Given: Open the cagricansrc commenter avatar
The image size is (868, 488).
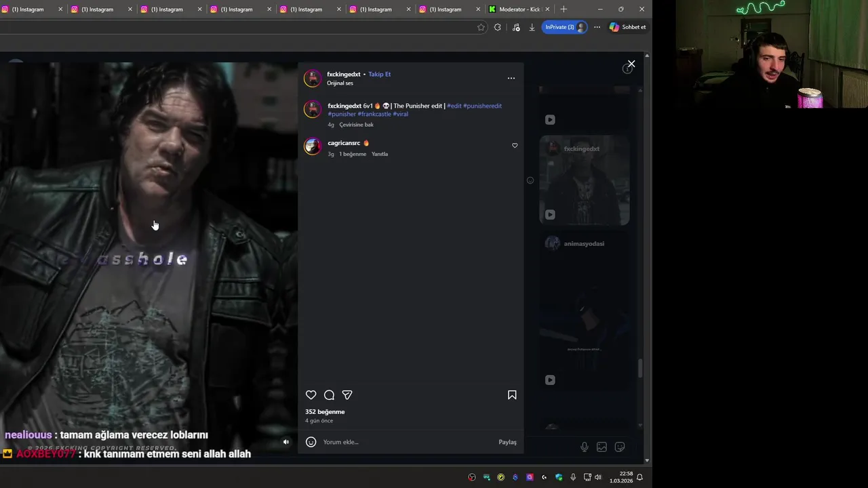Looking at the screenshot, I should coord(313,146).
